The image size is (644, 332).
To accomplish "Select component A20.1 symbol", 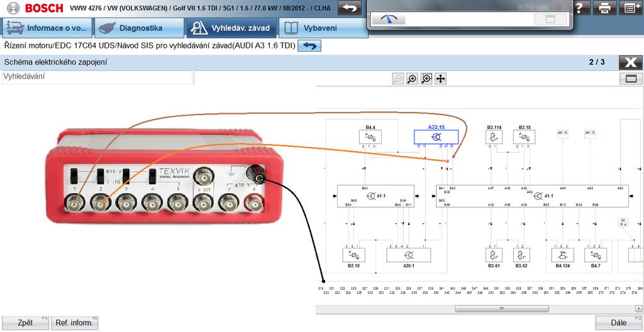I will (x=409, y=255).
